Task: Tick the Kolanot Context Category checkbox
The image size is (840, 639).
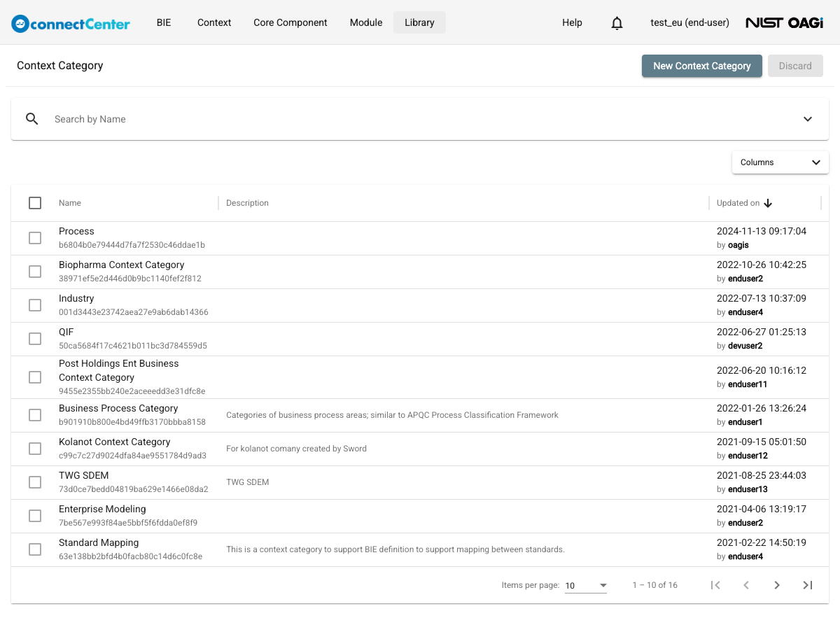Action: coord(35,449)
